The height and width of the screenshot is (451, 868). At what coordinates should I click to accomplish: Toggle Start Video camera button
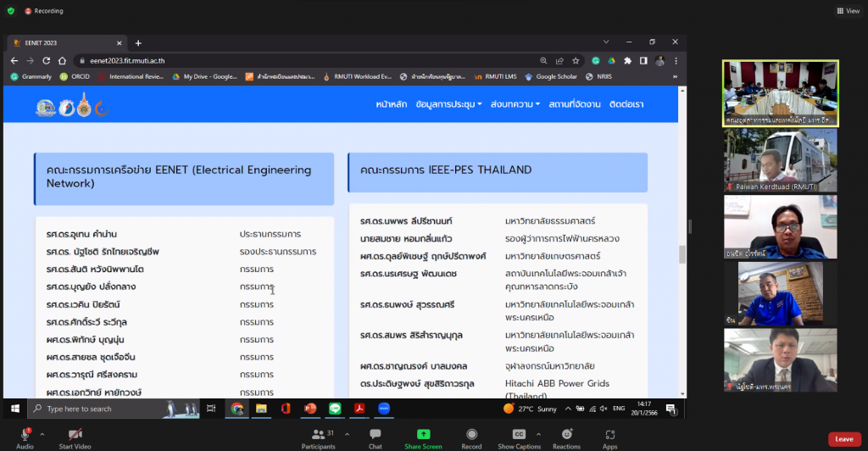[75, 434]
